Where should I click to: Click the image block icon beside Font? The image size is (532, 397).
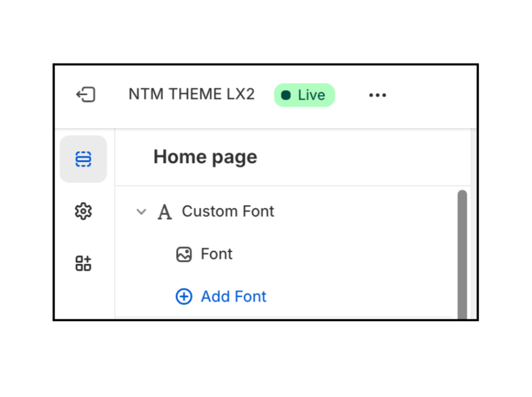click(184, 254)
